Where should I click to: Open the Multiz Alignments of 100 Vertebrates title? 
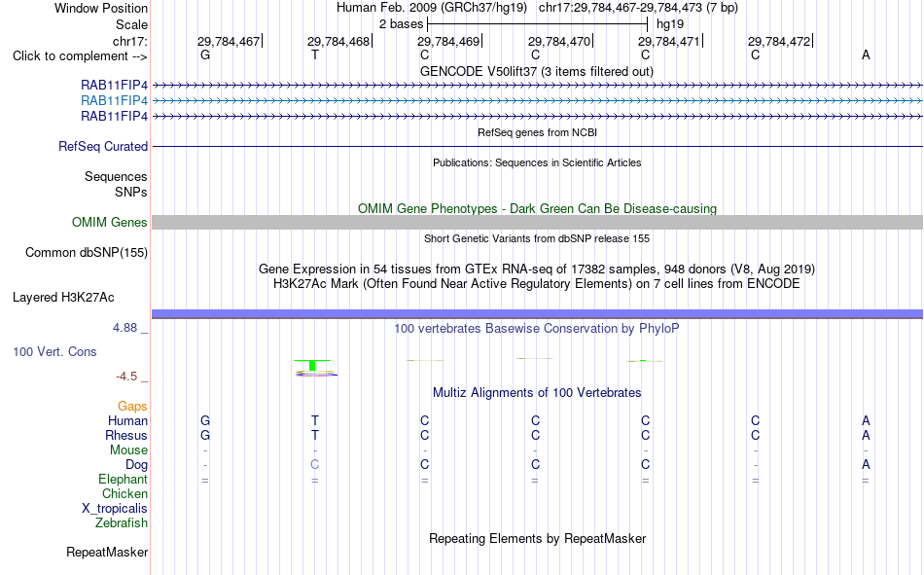[537, 393]
